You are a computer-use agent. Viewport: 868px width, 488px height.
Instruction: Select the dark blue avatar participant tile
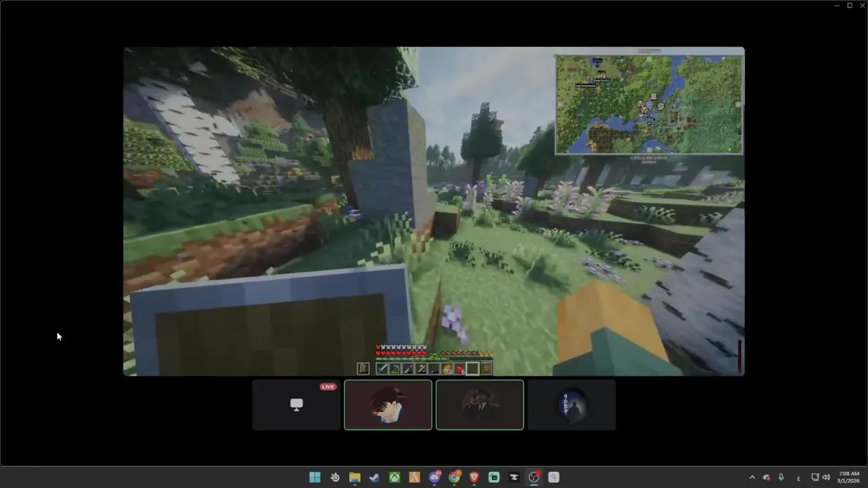(x=572, y=405)
